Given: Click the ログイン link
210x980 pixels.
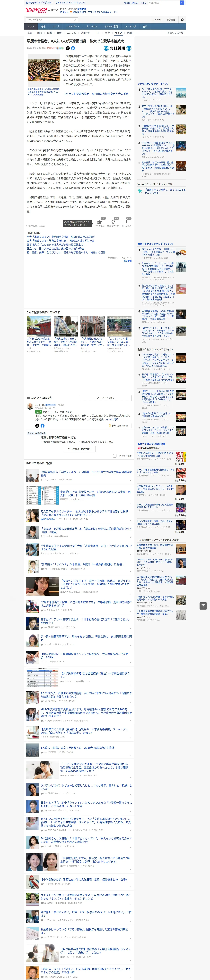Looking at the screenshot, I should [x=64, y=12].
